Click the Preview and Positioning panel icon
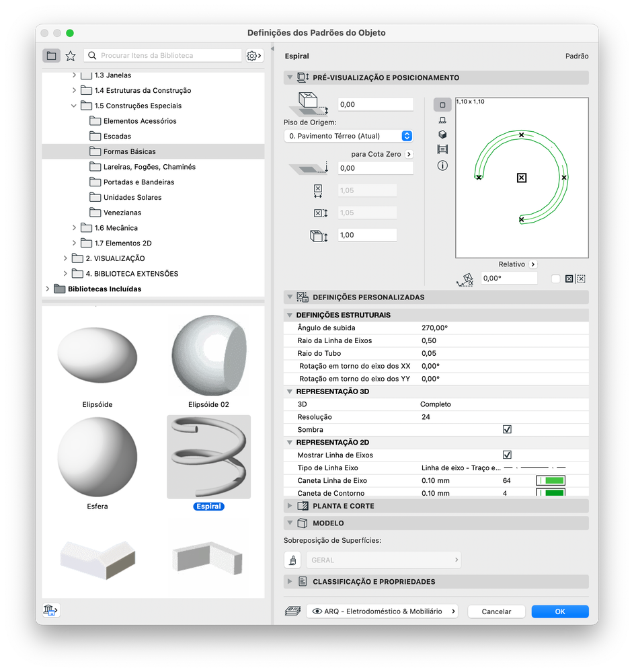Viewport: 634px width, 672px height. click(x=303, y=77)
